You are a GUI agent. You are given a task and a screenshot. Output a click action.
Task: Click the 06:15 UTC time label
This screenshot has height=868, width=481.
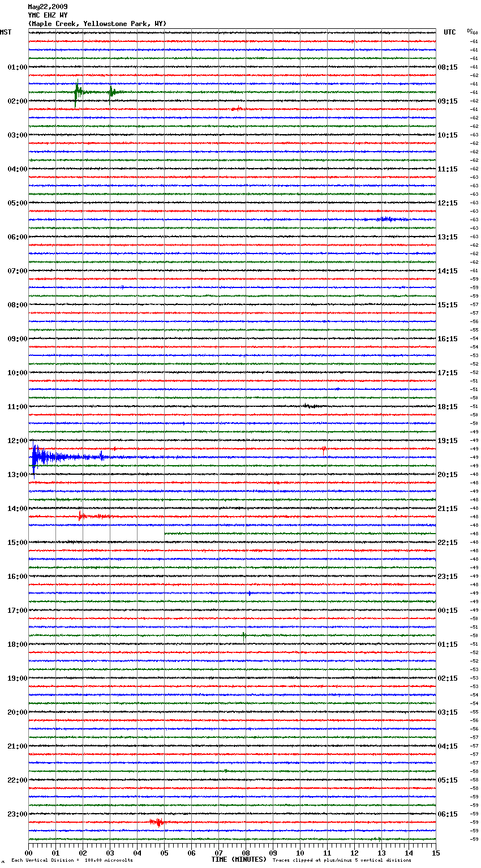[448, 814]
